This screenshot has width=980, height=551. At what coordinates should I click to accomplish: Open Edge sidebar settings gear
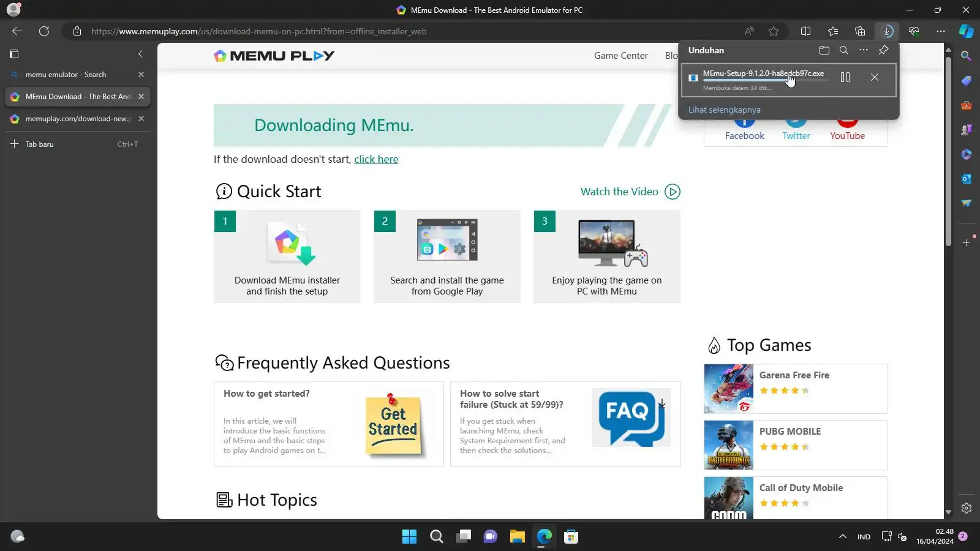point(966,508)
